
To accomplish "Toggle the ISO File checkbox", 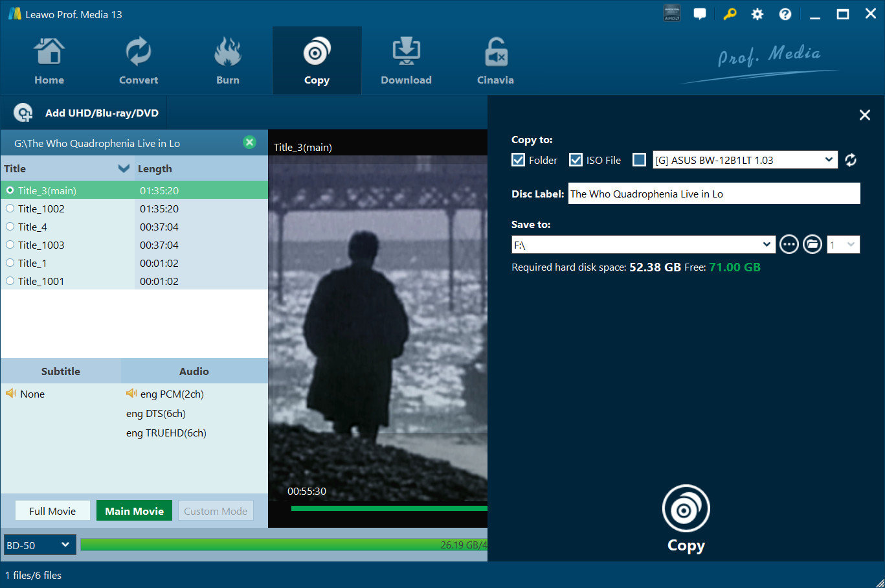I will pyautogui.click(x=576, y=160).
